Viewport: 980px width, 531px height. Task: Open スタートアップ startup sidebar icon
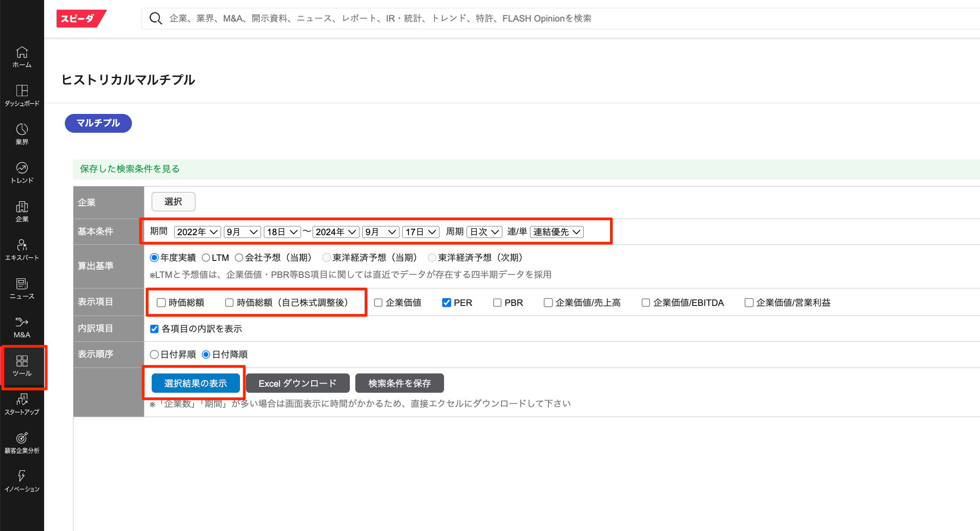click(22, 404)
